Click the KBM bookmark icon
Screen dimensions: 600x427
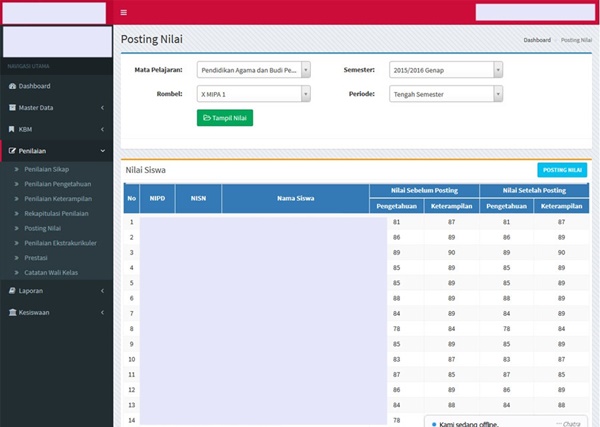11,129
